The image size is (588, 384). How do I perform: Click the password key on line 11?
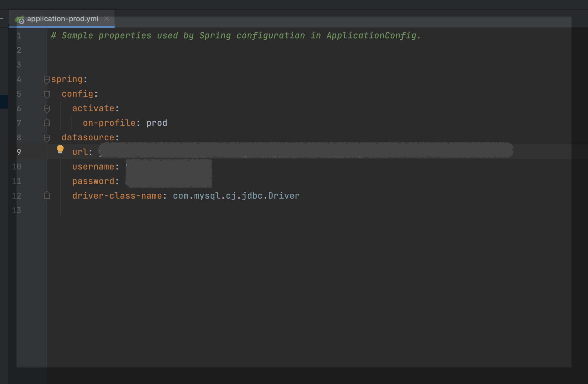pos(94,181)
